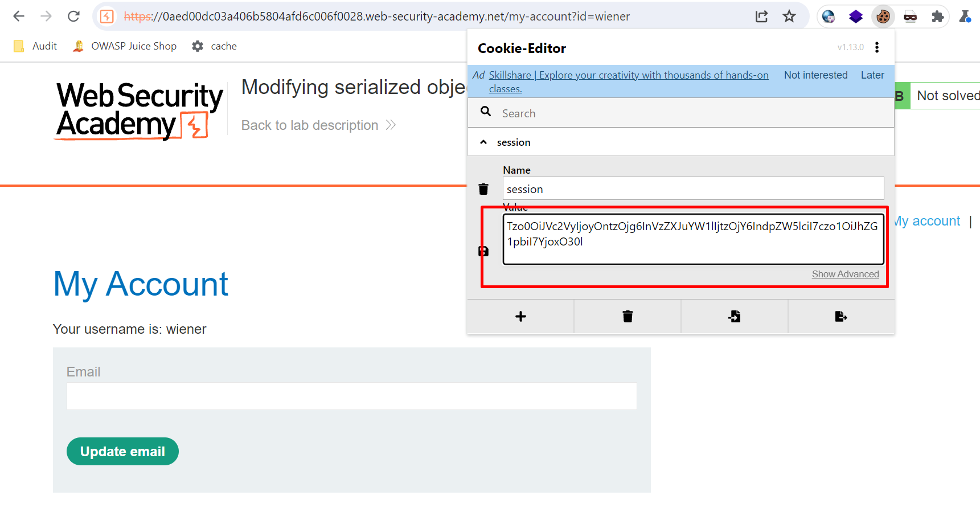Go Back to lab description
980x512 pixels.
(x=318, y=125)
